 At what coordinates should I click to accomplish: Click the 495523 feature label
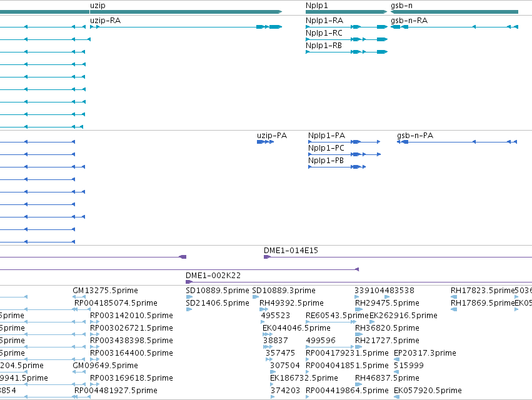coord(276,316)
